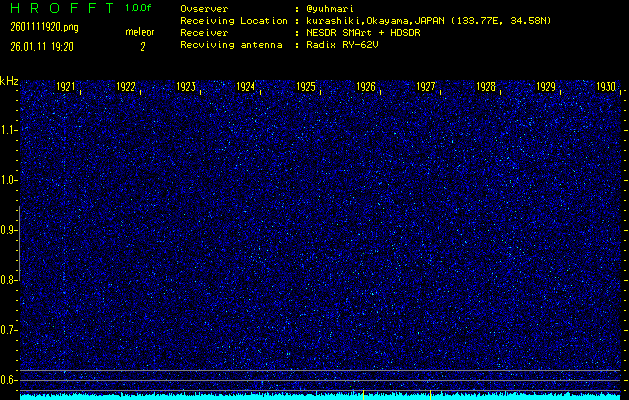Click the 1925 time label
Image resolution: width=629 pixels, height=400 pixels.
pos(306,87)
